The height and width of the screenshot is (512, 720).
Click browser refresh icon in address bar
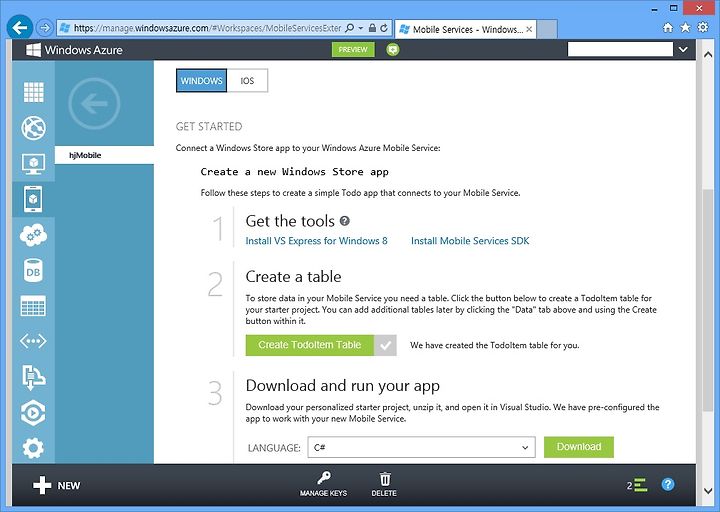pos(384,28)
